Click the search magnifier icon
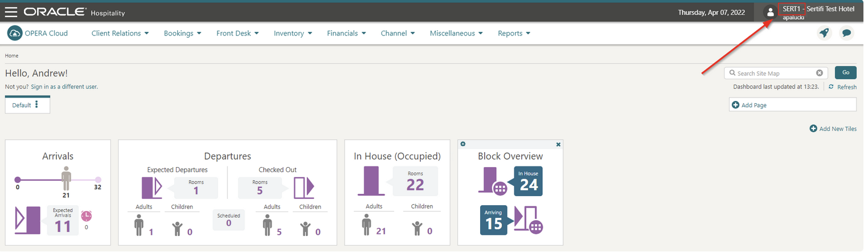Screen dimensions: 868x252 point(732,73)
